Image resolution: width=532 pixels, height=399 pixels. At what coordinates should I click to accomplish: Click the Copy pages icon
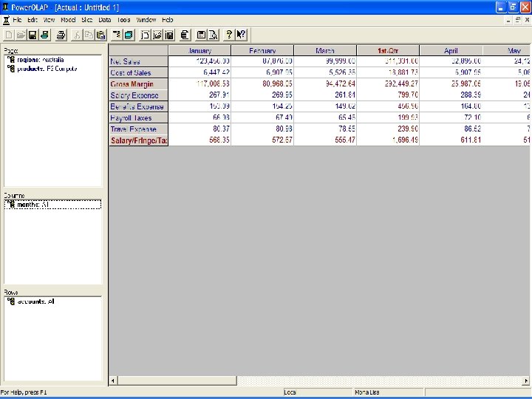[x=89, y=35]
